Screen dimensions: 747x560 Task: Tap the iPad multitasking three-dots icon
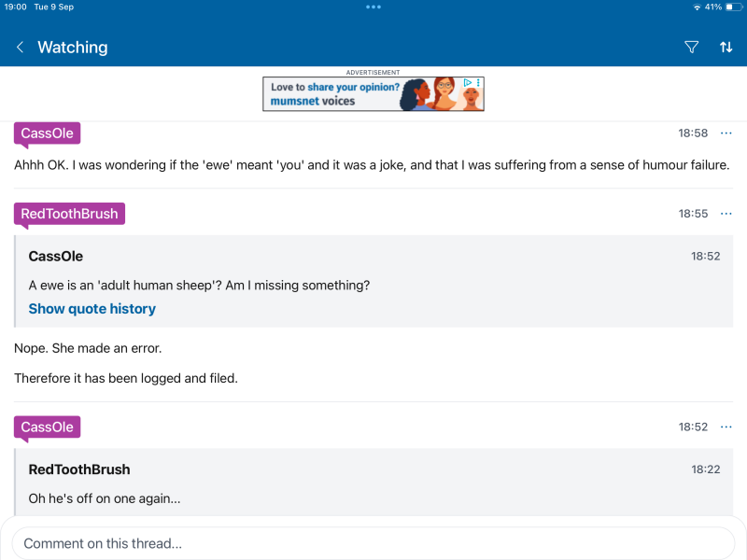(x=373, y=7)
